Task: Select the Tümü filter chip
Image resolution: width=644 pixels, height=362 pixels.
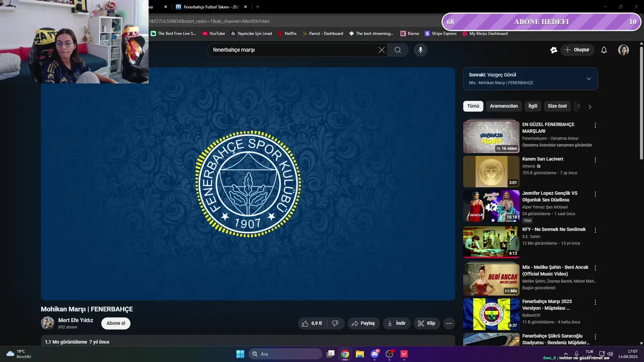Action: pos(473,106)
